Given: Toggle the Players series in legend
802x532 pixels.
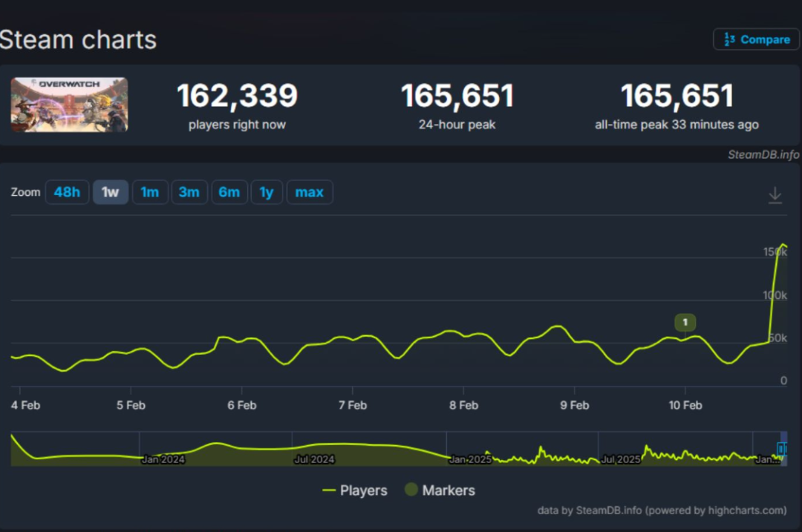Looking at the screenshot, I should pos(355,490).
